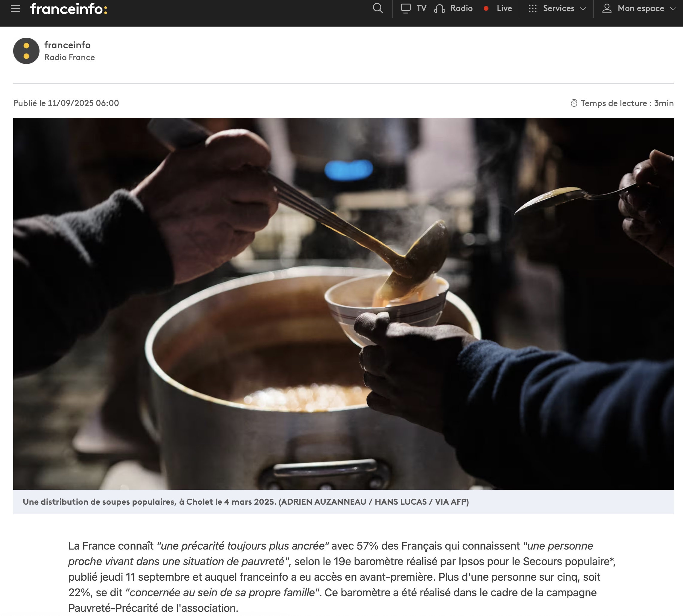Click the Mon espace user profile icon

[x=607, y=8]
